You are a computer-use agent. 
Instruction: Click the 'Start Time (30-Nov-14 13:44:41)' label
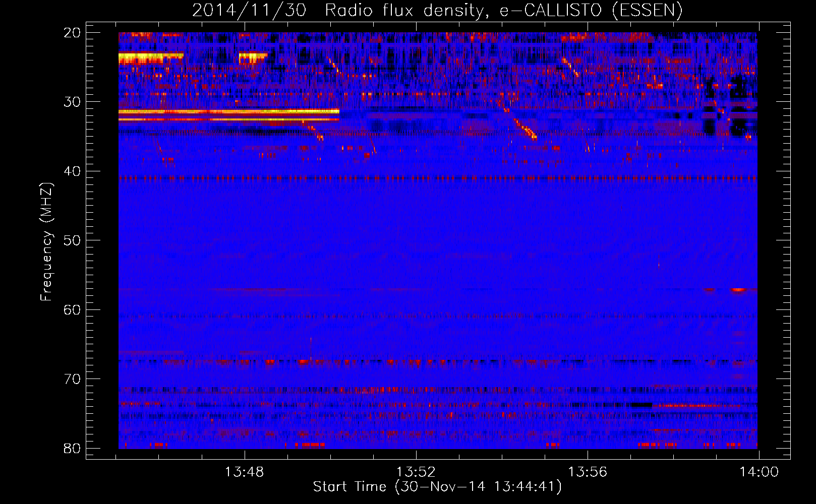point(437,487)
